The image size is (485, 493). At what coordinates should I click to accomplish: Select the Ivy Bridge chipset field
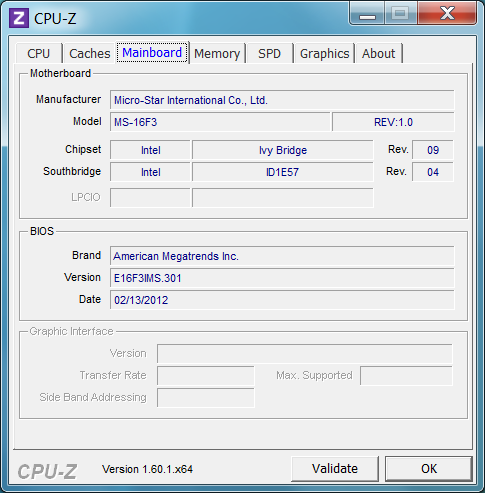283,150
